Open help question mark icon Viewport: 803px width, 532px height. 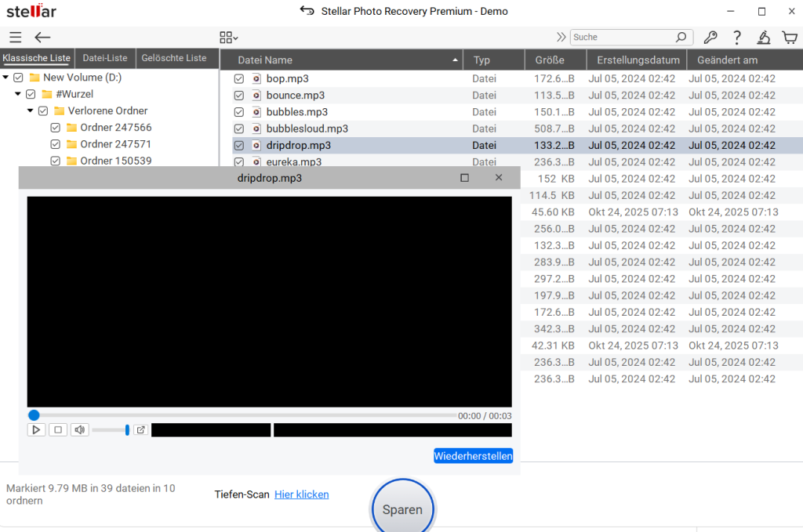(736, 38)
